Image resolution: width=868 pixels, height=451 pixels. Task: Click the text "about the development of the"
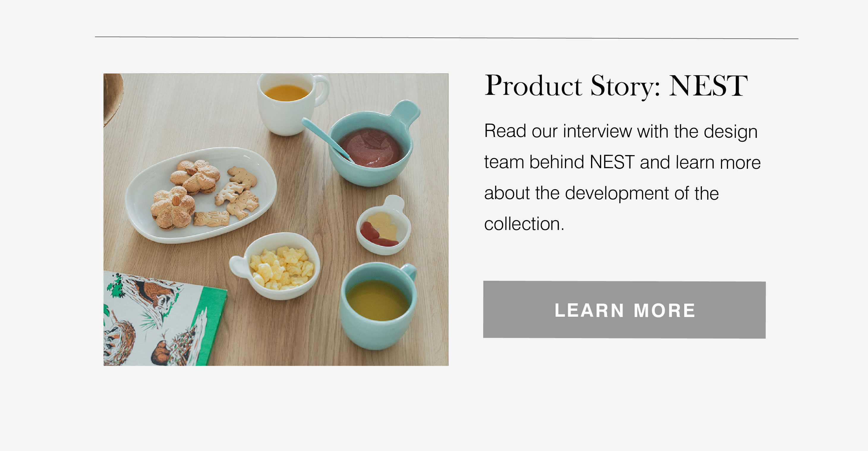coord(601,193)
